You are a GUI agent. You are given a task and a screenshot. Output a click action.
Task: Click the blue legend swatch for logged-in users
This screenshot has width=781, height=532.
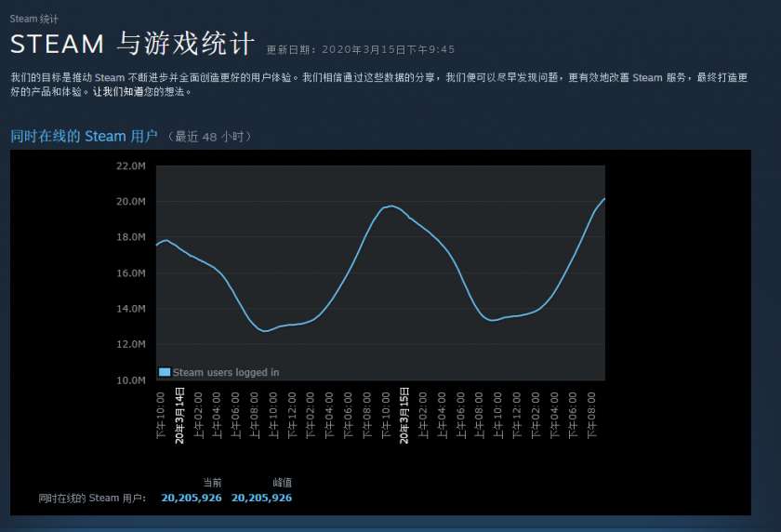coord(165,372)
